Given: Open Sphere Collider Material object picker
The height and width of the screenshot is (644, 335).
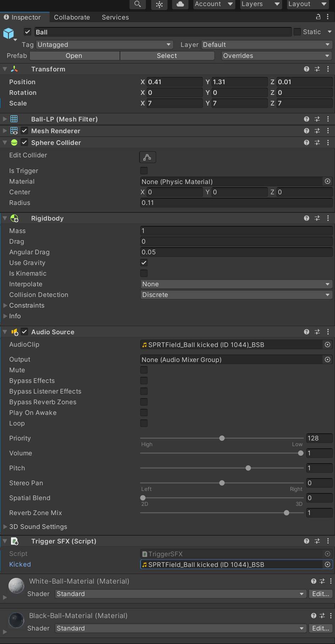Looking at the screenshot, I should [x=328, y=182].
